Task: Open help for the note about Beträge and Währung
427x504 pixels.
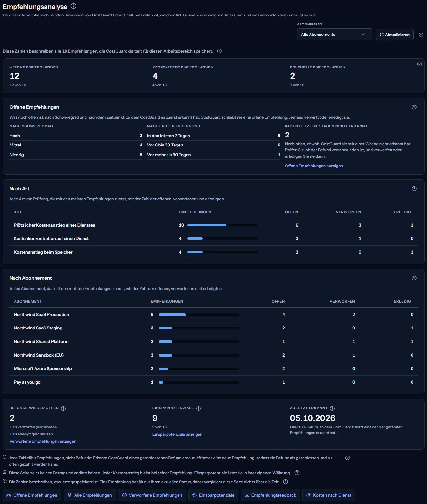Action: pyautogui.click(x=297, y=473)
